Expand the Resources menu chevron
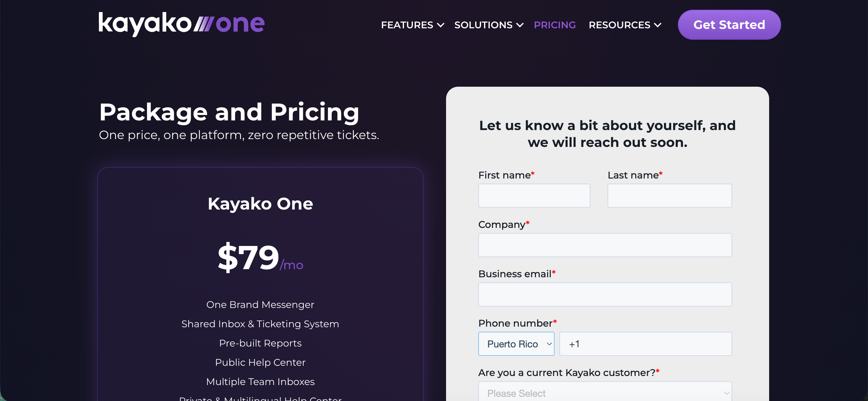Screen dimensions: 868x401 657,25
